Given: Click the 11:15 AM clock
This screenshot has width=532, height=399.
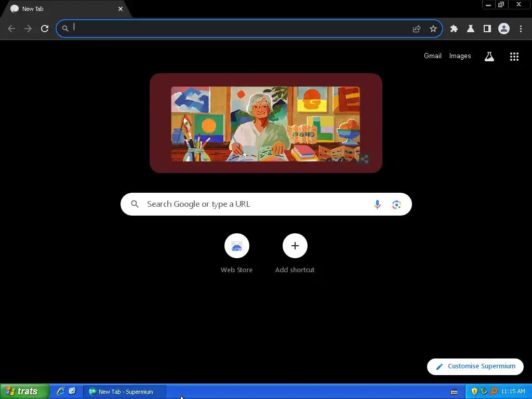Looking at the screenshot, I should coord(513,392).
